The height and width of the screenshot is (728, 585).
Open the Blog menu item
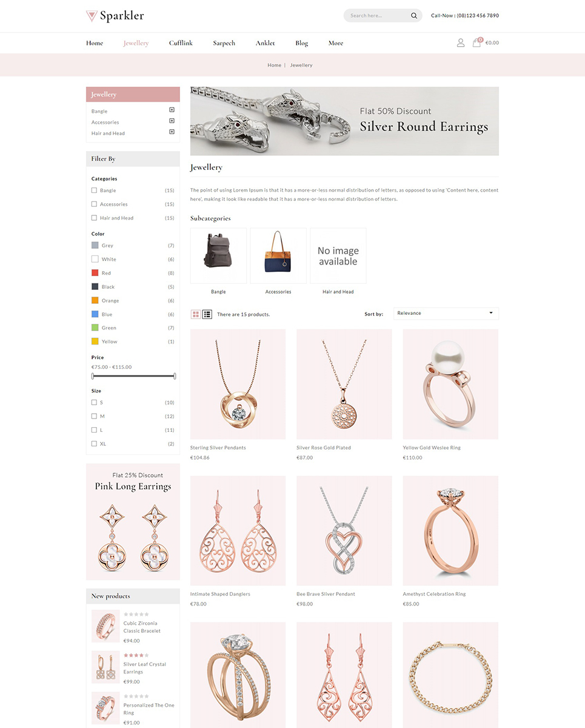302,43
